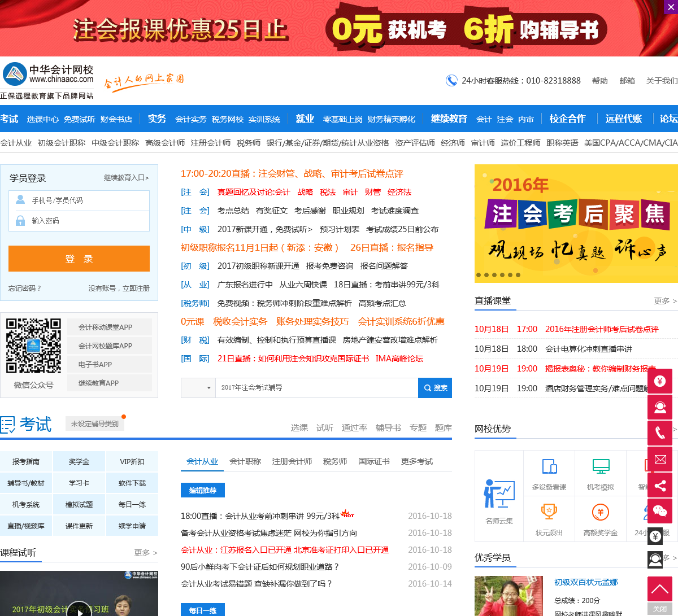The image size is (678, 616).
Task: Open the search category dropdown
Action: (198, 388)
